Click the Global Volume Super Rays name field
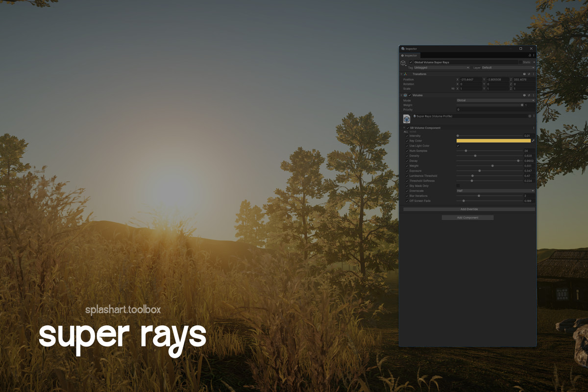This screenshot has width=588, height=392. (465, 62)
